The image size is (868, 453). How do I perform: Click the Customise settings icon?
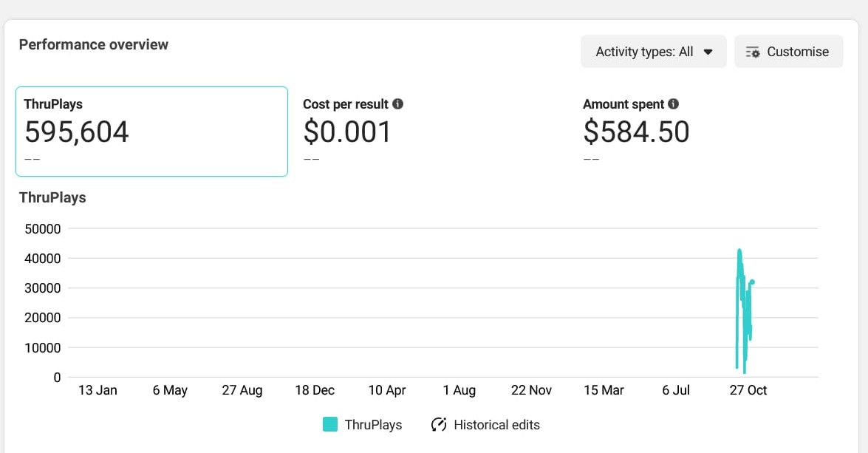[x=753, y=52]
